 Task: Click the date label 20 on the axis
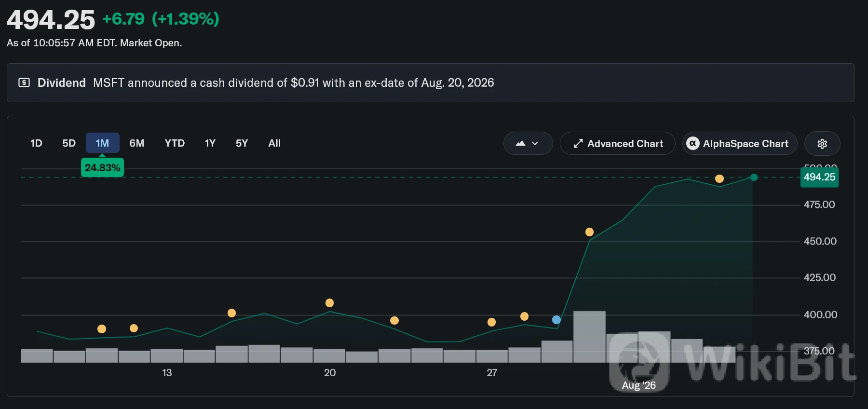coord(330,372)
